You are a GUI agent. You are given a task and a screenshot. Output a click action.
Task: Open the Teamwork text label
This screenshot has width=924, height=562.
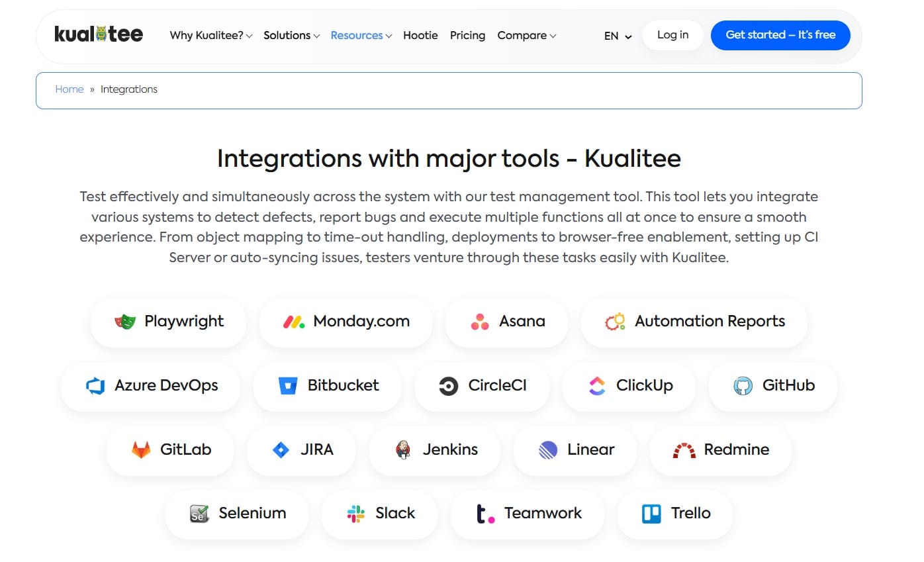pos(543,514)
